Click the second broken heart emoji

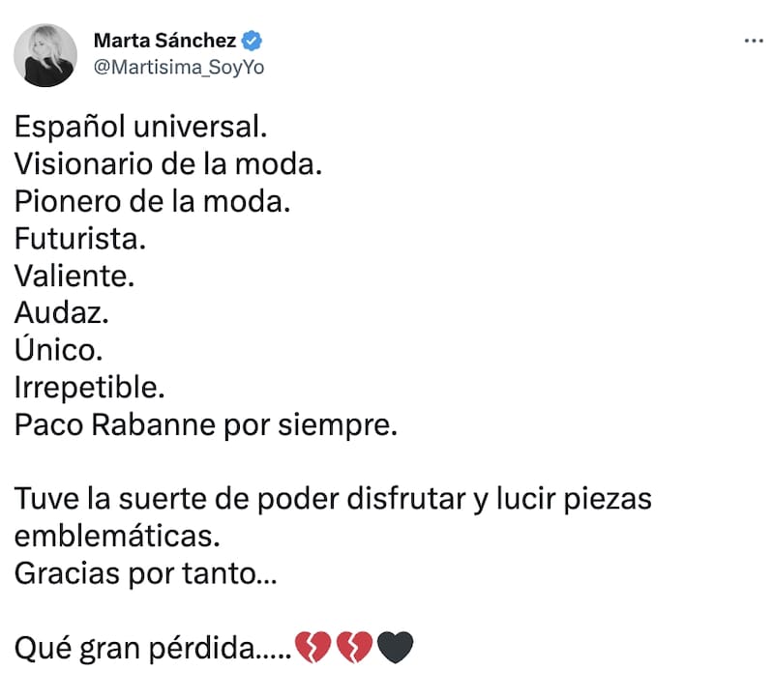(x=353, y=648)
